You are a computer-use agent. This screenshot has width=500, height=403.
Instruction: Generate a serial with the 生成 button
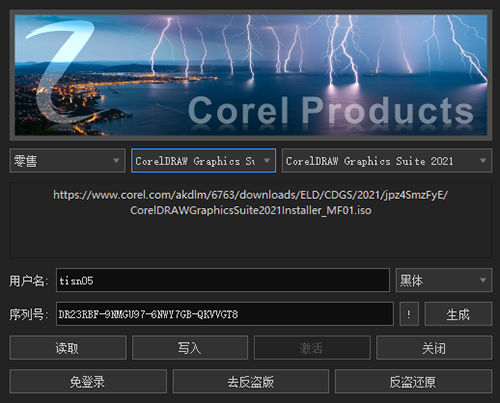click(458, 314)
